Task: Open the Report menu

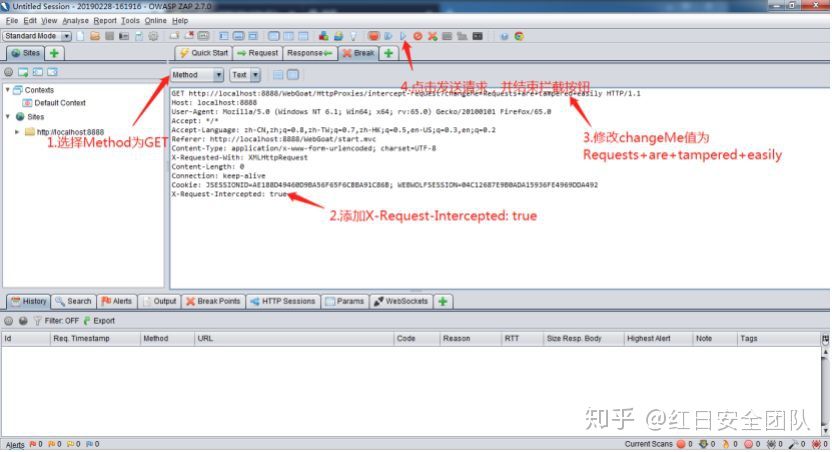Action: point(105,21)
